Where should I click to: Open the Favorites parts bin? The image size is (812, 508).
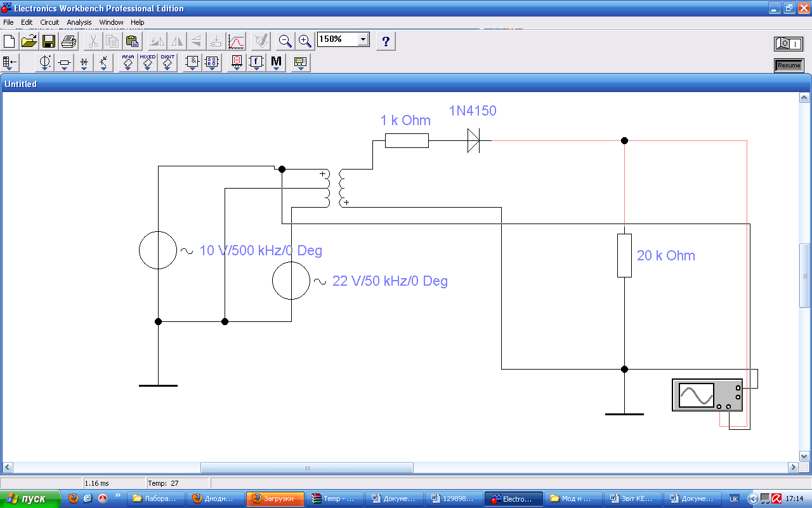(x=10, y=63)
